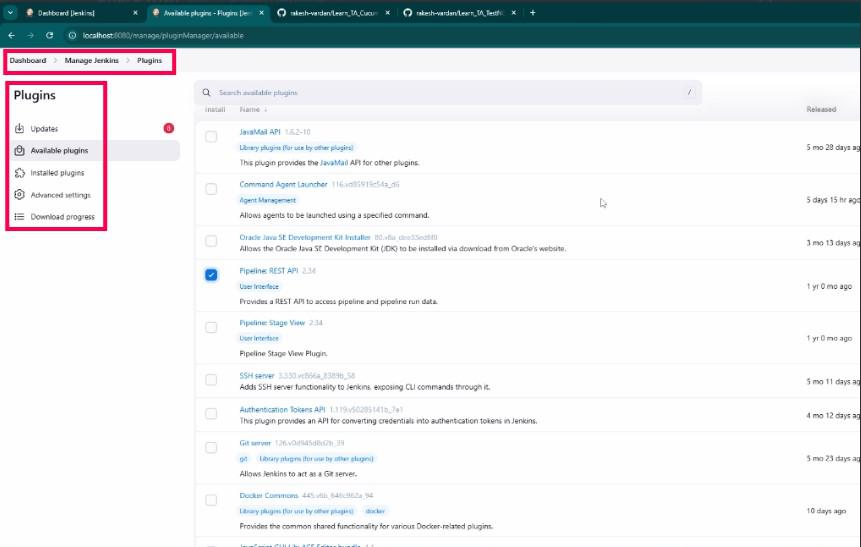Close the Learn_TA_TestNG GitHub tab
861x547 pixels.
pyautogui.click(x=513, y=13)
